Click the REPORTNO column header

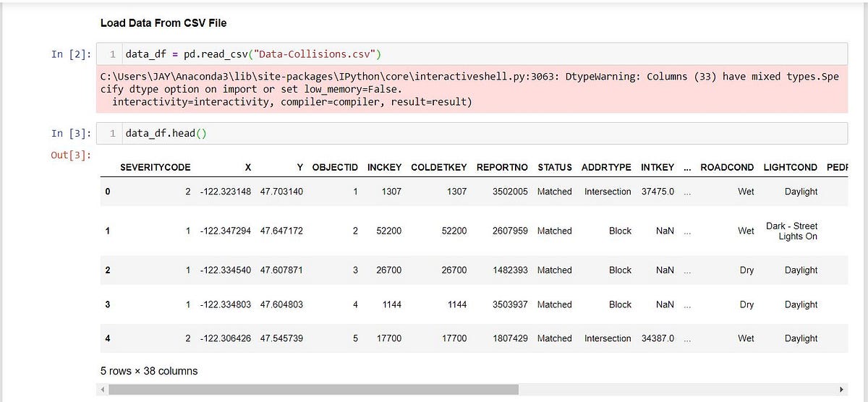(x=502, y=167)
